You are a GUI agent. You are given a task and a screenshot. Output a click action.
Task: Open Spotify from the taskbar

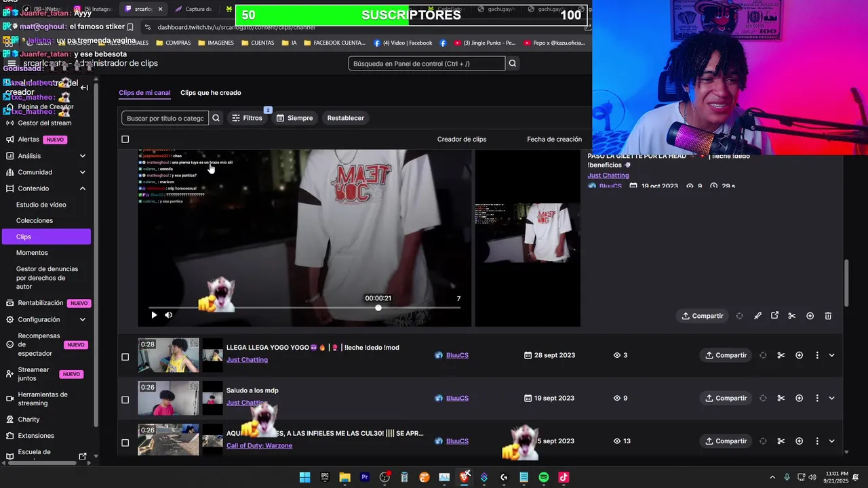pyautogui.click(x=544, y=477)
